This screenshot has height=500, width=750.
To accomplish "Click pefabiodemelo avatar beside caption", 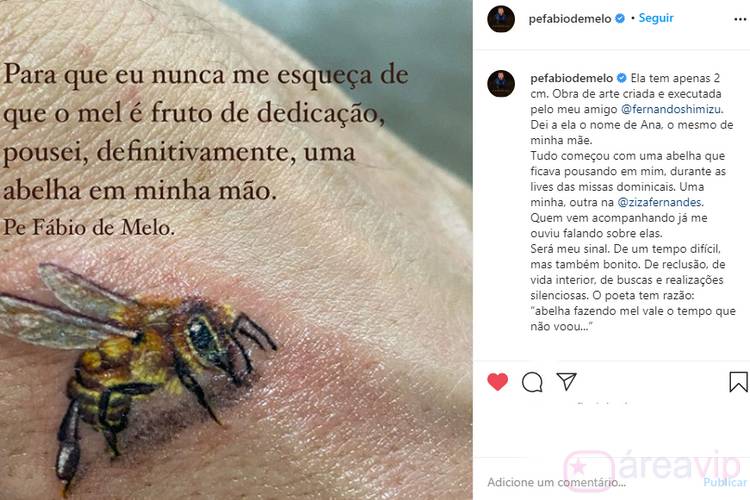I will click(x=501, y=83).
